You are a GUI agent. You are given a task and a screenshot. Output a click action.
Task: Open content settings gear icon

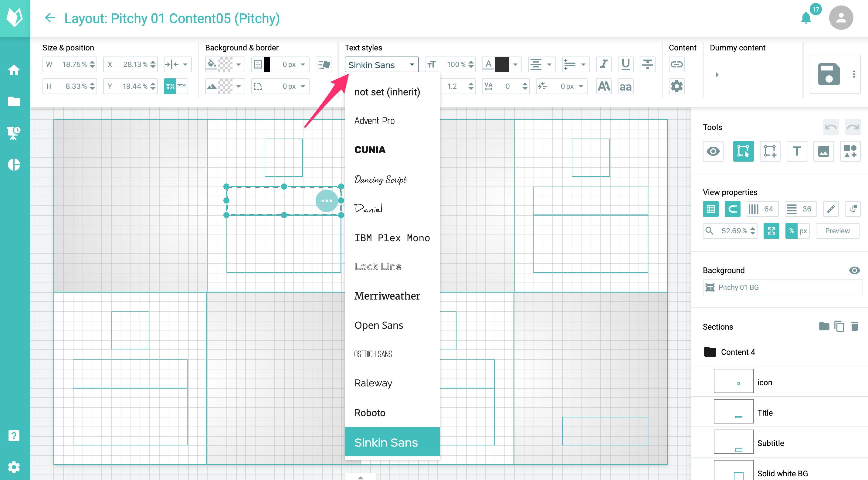[676, 86]
